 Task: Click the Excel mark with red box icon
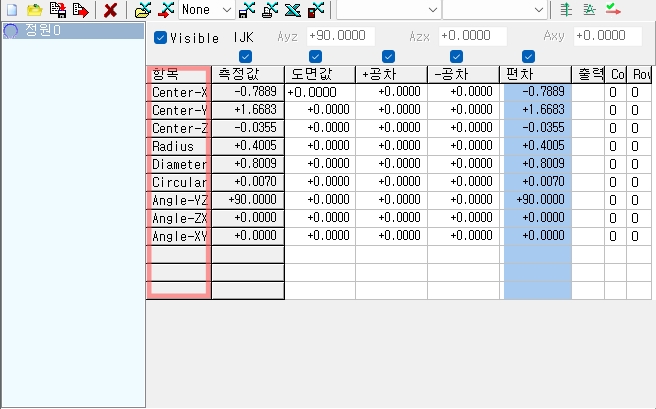point(315,10)
